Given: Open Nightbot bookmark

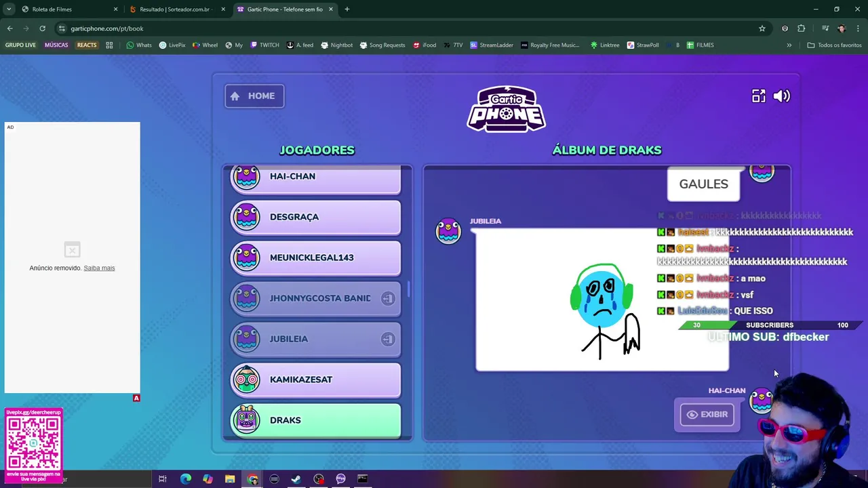Looking at the screenshot, I should coord(336,45).
